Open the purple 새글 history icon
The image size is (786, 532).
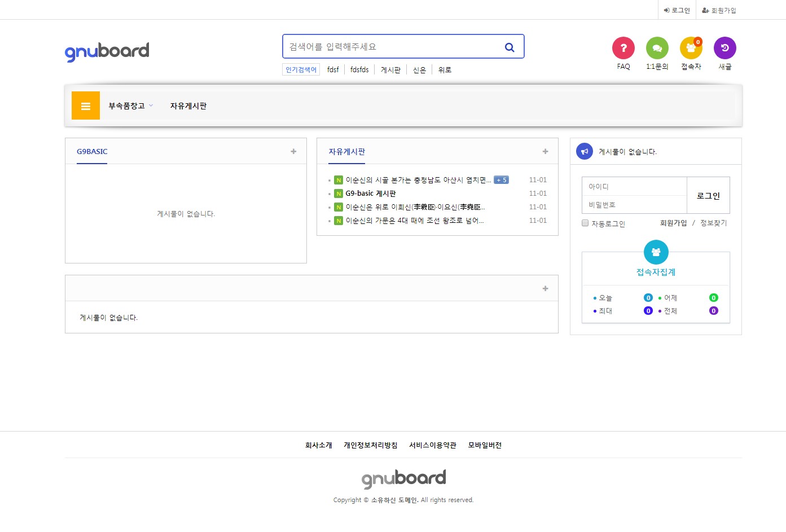[724, 48]
